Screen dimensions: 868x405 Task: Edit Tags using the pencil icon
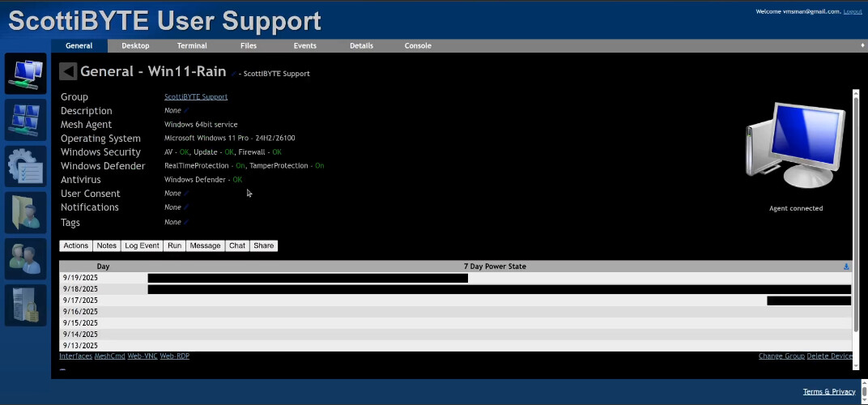[186, 222]
